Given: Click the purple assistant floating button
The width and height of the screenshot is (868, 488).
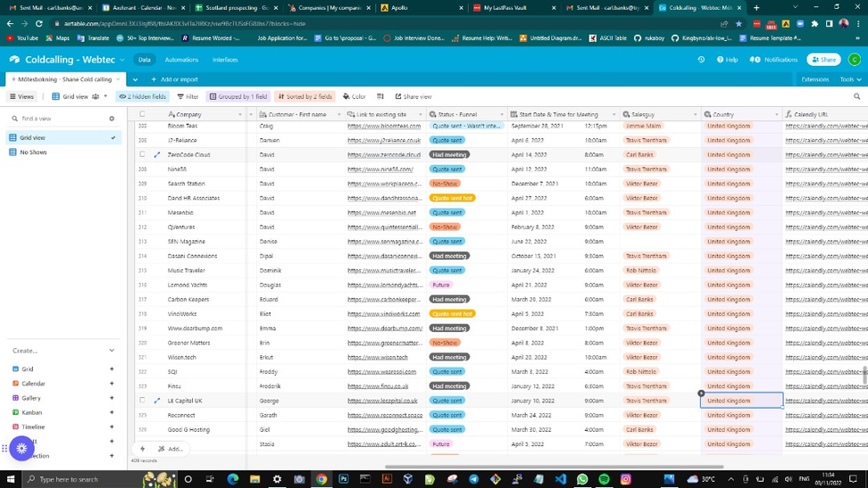Looking at the screenshot, I should 21,448.
